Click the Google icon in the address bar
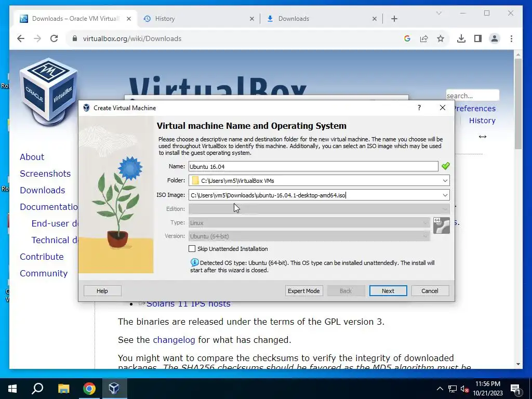 pyautogui.click(x=407, y=38)
